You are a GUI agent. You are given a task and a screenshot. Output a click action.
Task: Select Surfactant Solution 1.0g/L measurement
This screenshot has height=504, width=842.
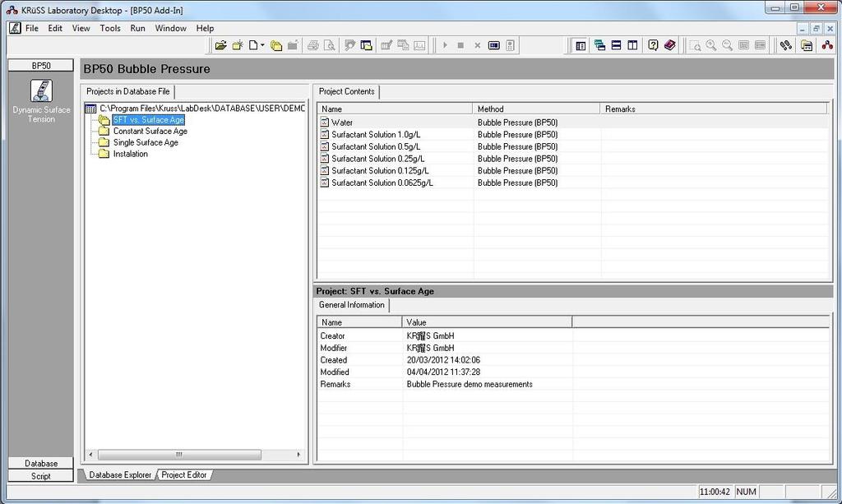pyautogui.click(x=572, y=135)
